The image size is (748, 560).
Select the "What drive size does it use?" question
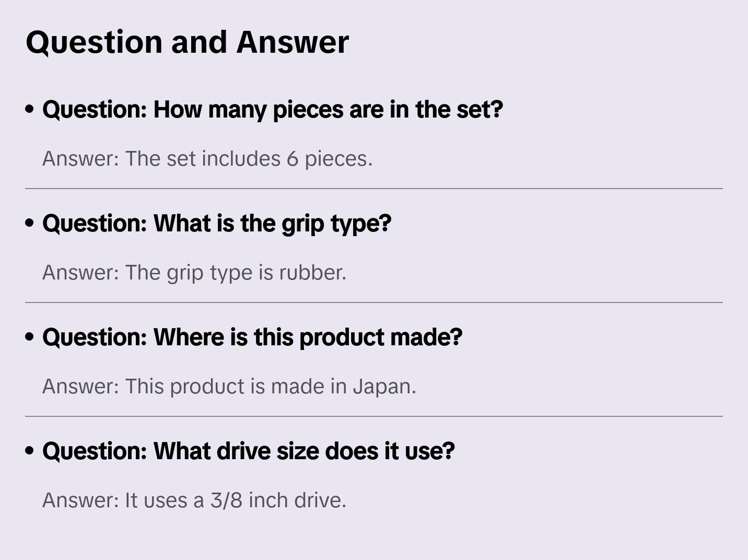click(248, 451)
